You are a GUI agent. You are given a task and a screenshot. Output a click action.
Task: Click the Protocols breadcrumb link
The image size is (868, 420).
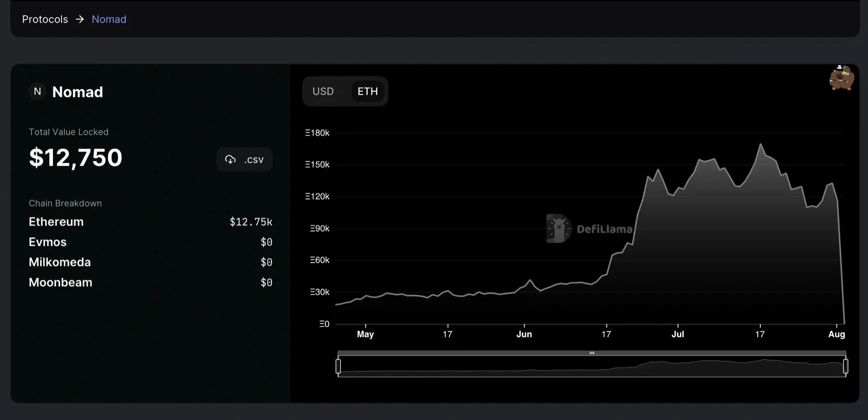[45, 19]
